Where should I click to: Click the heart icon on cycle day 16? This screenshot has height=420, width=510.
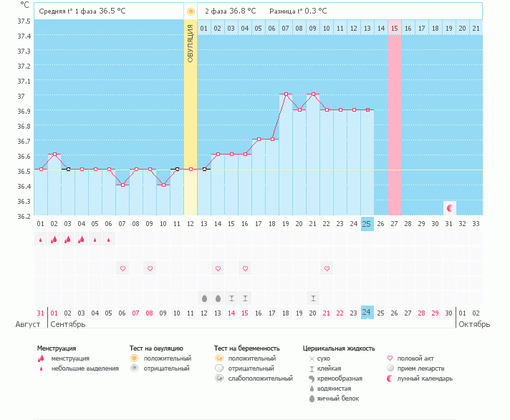(245, 268)
